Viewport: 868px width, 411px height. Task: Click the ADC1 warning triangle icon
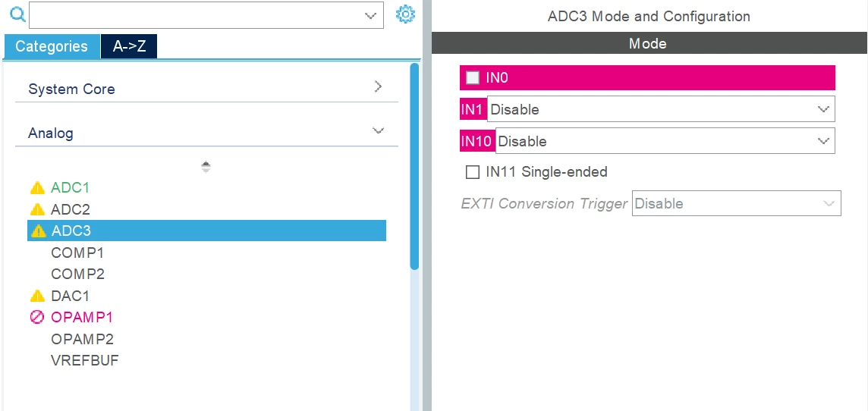click(37, 188)
